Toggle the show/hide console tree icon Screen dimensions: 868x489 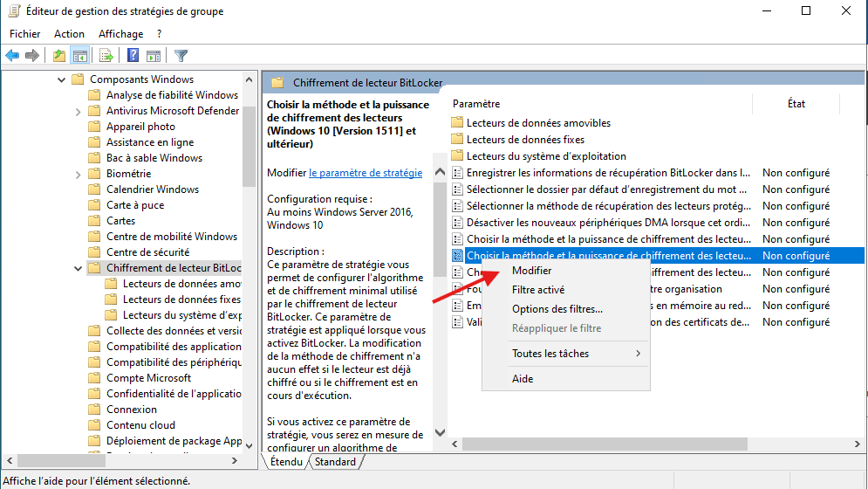(80, 55)
